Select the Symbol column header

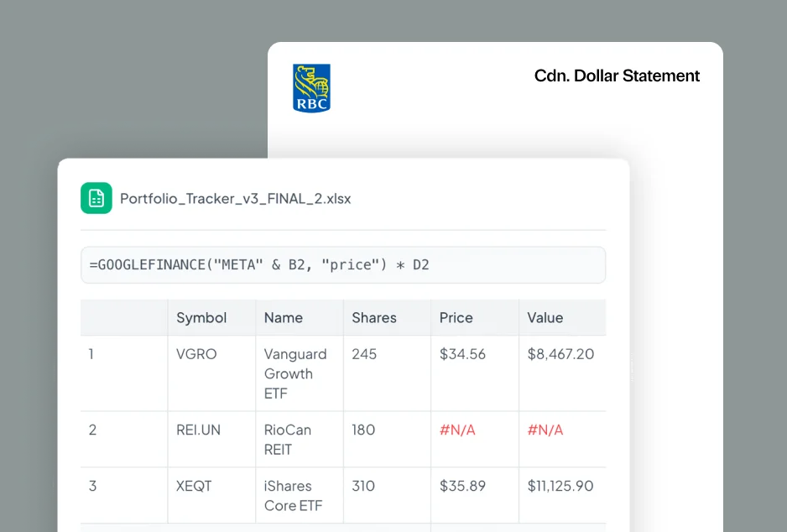pos(201,318)
